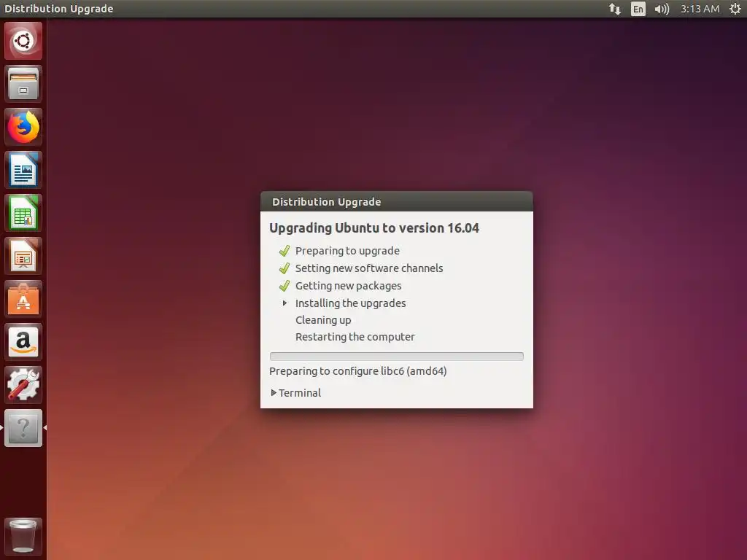Open the session power gear menu

(x=735, y=9)
